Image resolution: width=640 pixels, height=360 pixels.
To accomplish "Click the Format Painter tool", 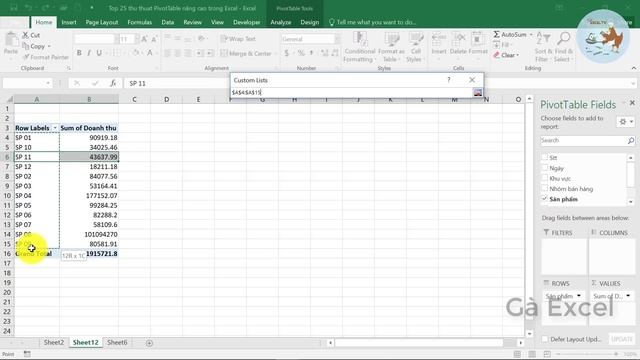I will [x=45, y=57].
